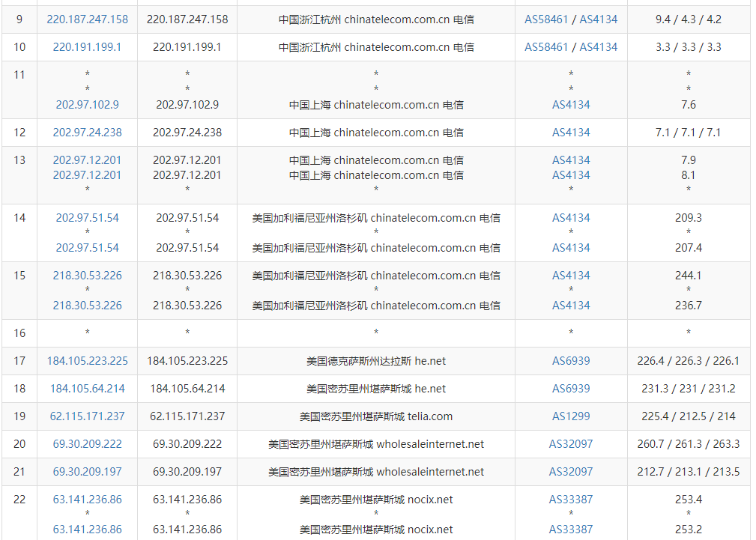The image size is (756, 540).
Task: Open the AS4134 link beside 236.7
Action: 571,306
